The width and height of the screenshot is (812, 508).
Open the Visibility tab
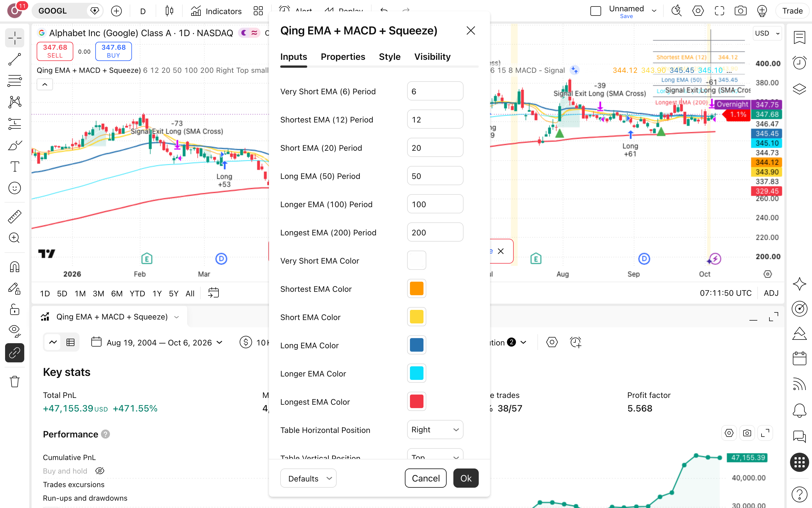tap(432, 57)
